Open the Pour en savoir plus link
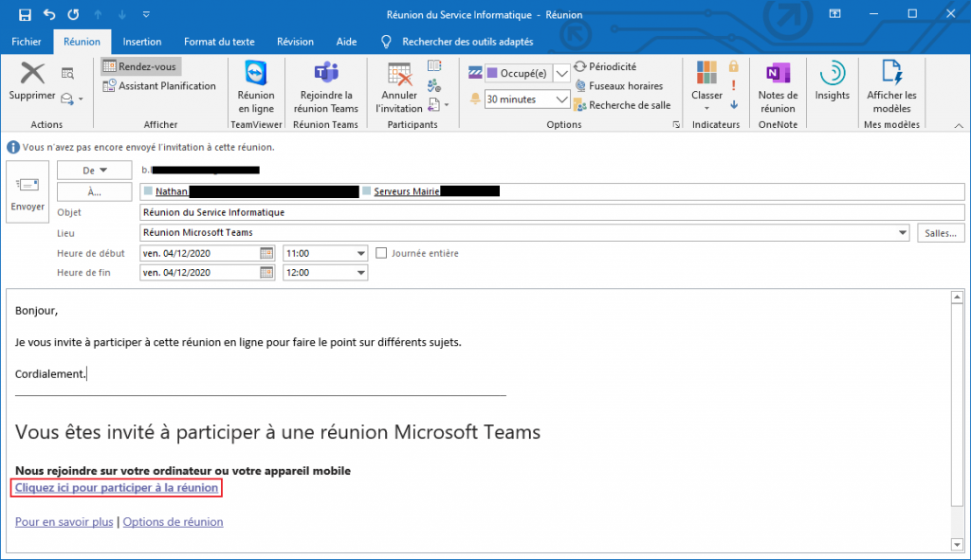 coord(64,522)
